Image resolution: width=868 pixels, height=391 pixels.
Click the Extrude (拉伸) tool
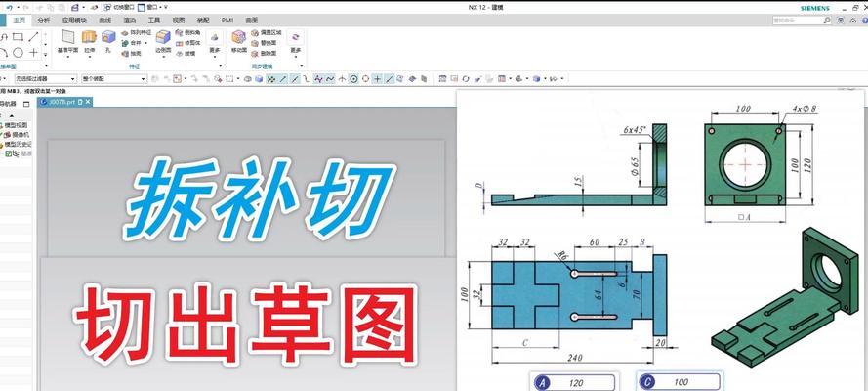pos(89,41)
